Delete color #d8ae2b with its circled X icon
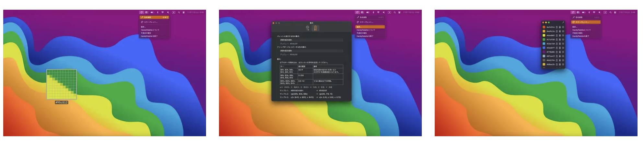Viewport: 644px width, 144px height. click(x=563, y=64)
